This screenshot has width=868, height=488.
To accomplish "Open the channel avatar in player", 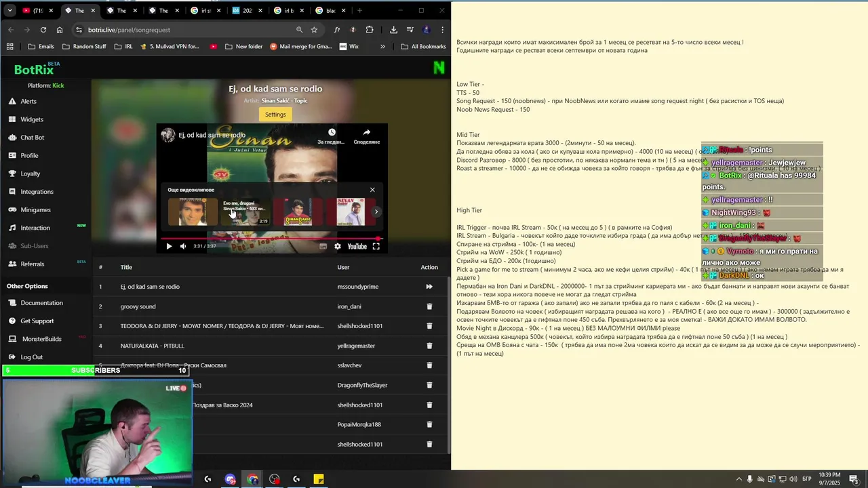I will [x=167, y=135].
